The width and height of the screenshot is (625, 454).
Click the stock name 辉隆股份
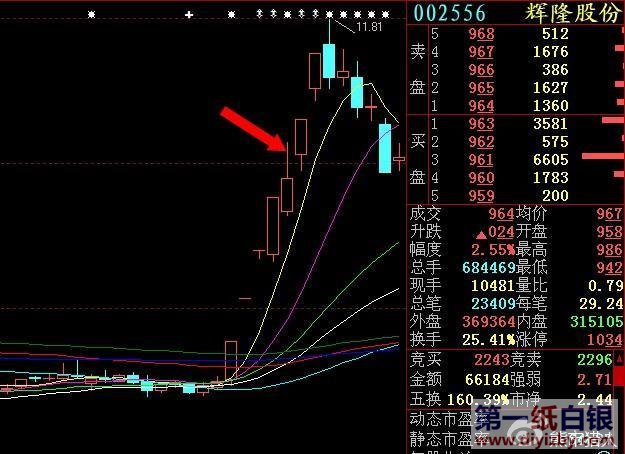573,13
